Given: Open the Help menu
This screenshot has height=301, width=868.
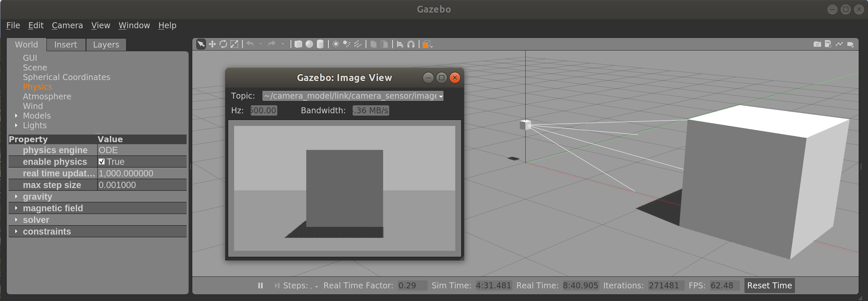Looking at the screenshot, I should [167, 25].
